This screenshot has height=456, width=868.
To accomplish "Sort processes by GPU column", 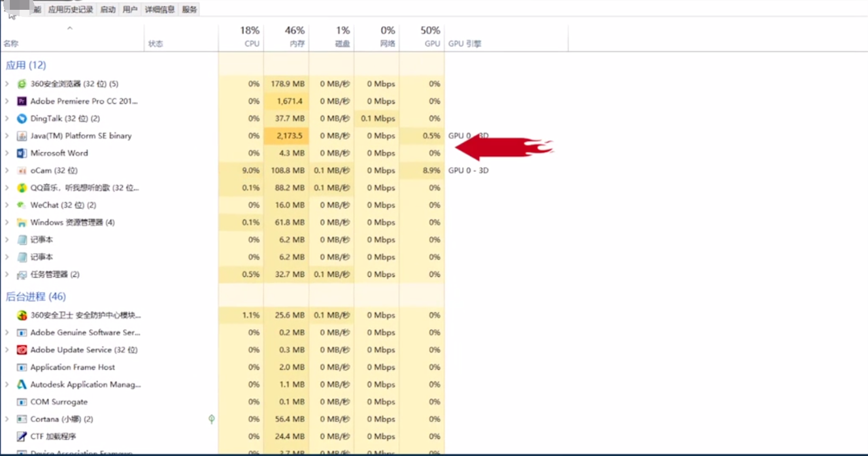I will (422, 37).
